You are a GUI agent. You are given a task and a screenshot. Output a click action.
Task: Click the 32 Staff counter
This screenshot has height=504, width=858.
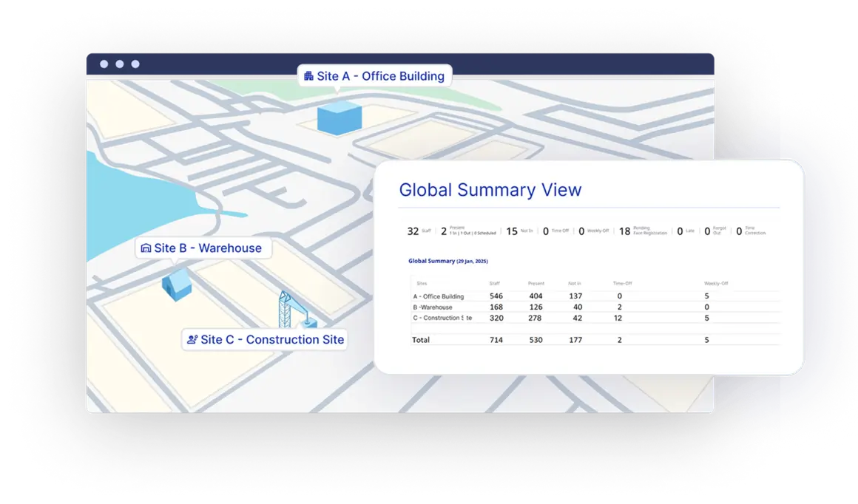(x=419, y=231)
